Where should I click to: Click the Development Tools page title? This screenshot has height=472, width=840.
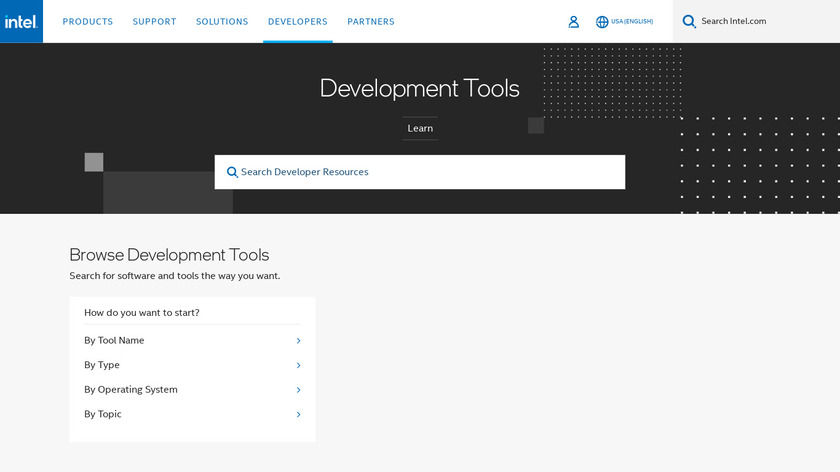[x=419, y=88]
